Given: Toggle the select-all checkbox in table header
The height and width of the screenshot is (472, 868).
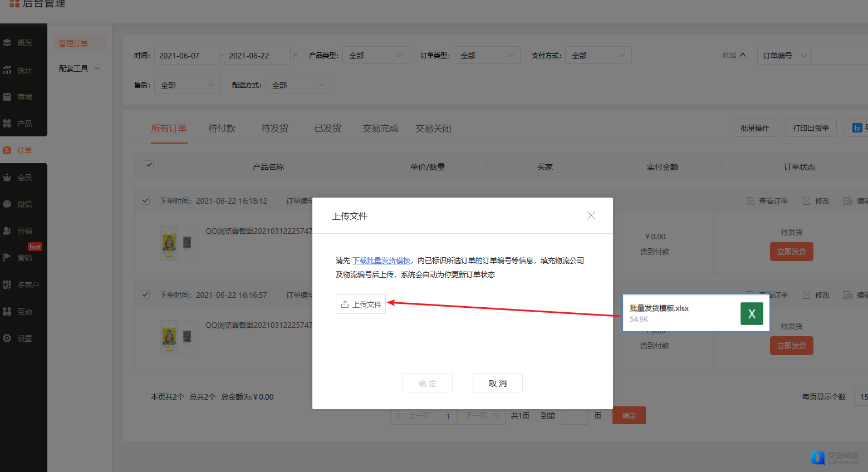Looking at the screenshot, I should [149, 165].
